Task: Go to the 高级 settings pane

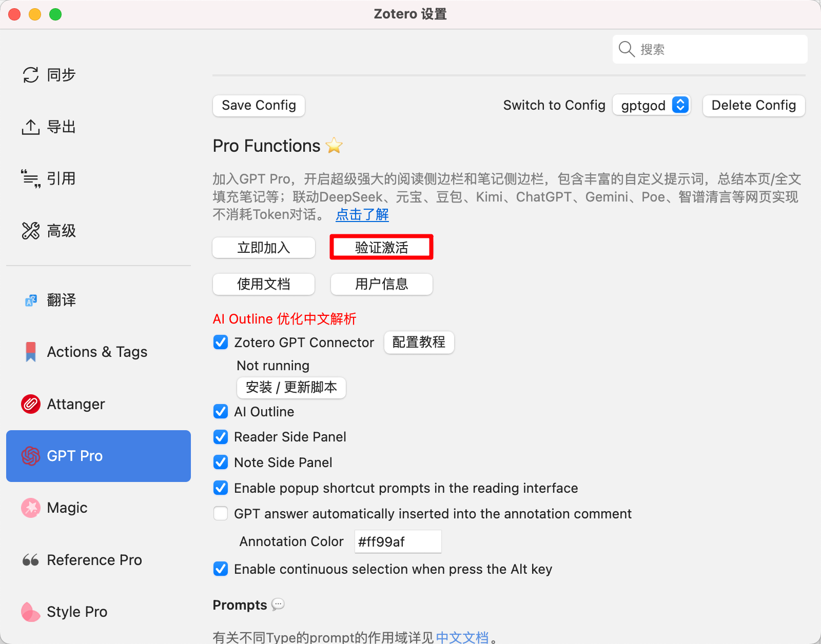Action: pos(61,231)
